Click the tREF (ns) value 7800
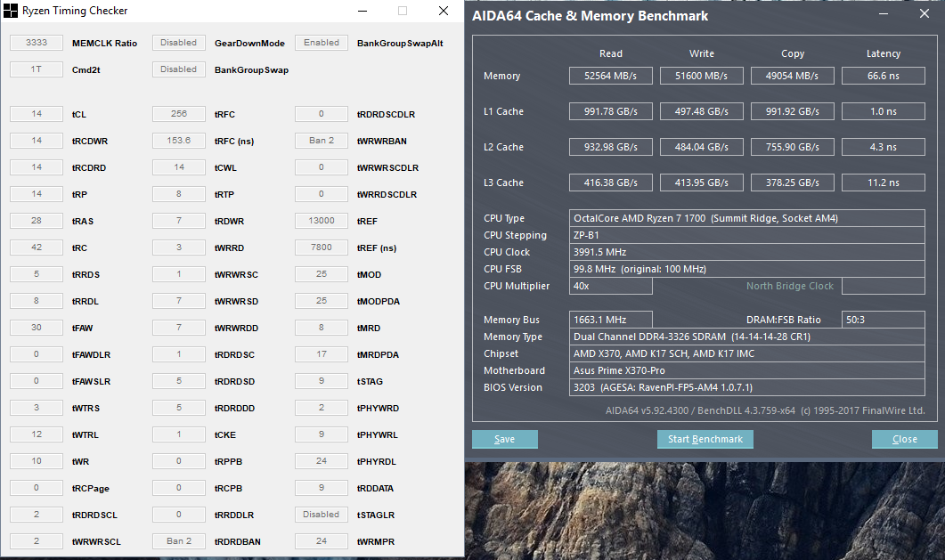The width and height of the screenshot is (945, 560). point(322,248)
